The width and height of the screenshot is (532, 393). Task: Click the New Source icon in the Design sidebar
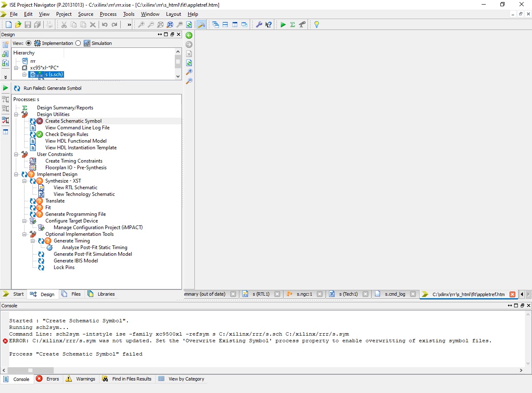pyautogui.click(x=5, y=45)
